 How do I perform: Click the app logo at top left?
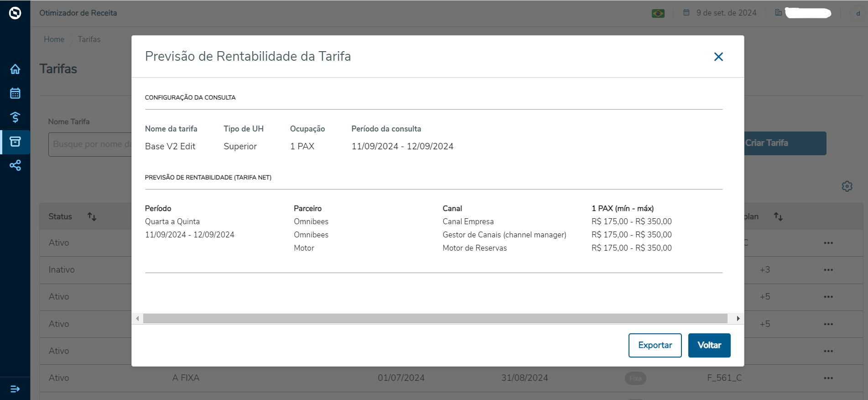[15, 13]
